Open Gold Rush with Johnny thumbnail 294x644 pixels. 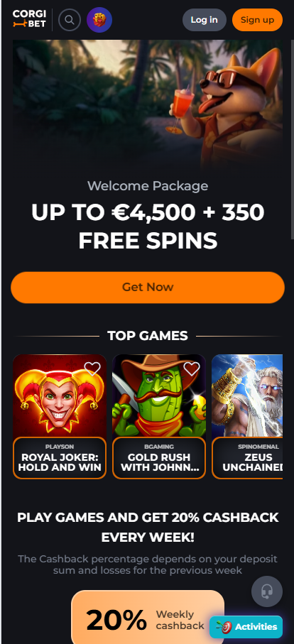pyautogui.click(x=159, y=395)
